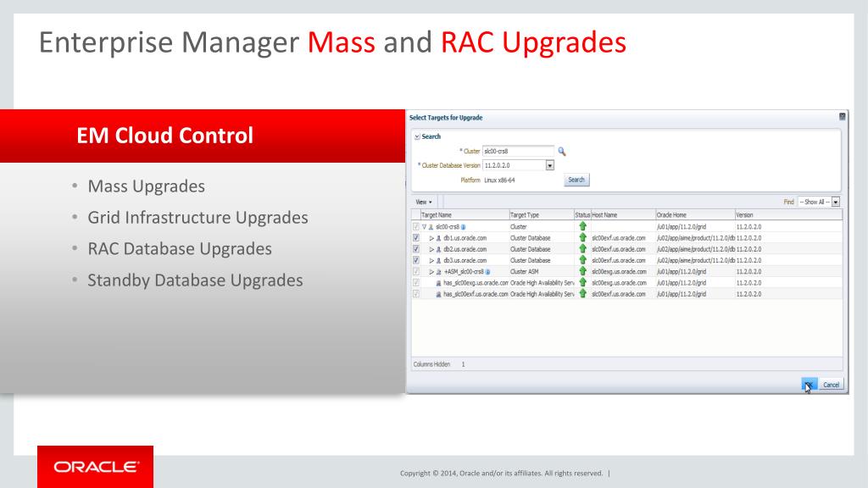The height and width of the screenshot is (488, 868).
Task: Expand the +ASM_slc00-crs8 tree node
Action: coord(431,272)
